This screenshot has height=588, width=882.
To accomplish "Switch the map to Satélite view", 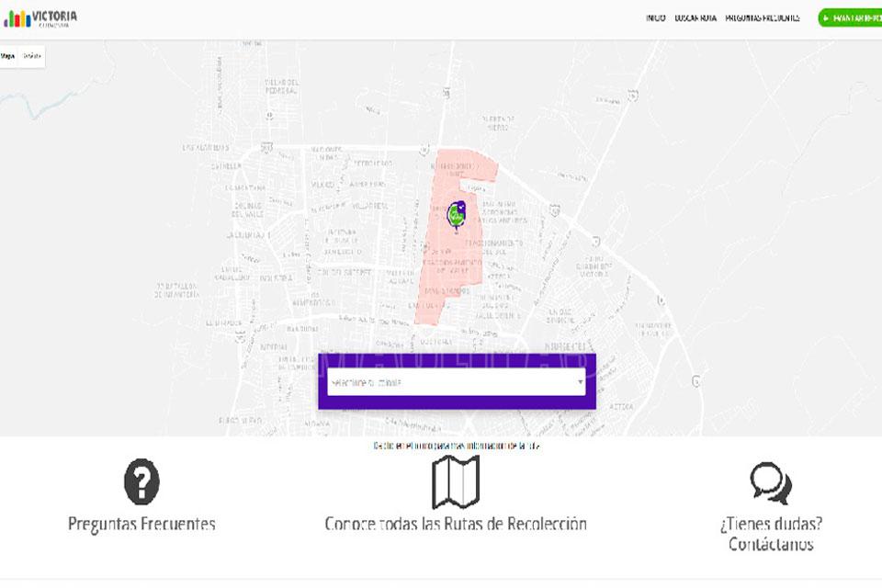I will [32, 56].
